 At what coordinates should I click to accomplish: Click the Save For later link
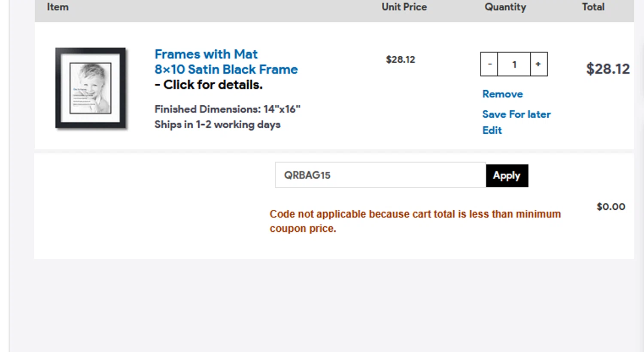(516, 114)
